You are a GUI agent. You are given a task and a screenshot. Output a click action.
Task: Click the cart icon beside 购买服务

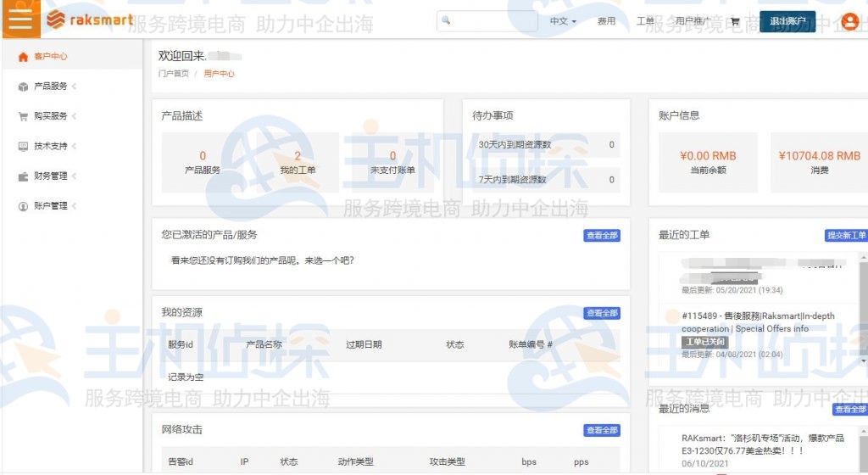tap(23, 116)
